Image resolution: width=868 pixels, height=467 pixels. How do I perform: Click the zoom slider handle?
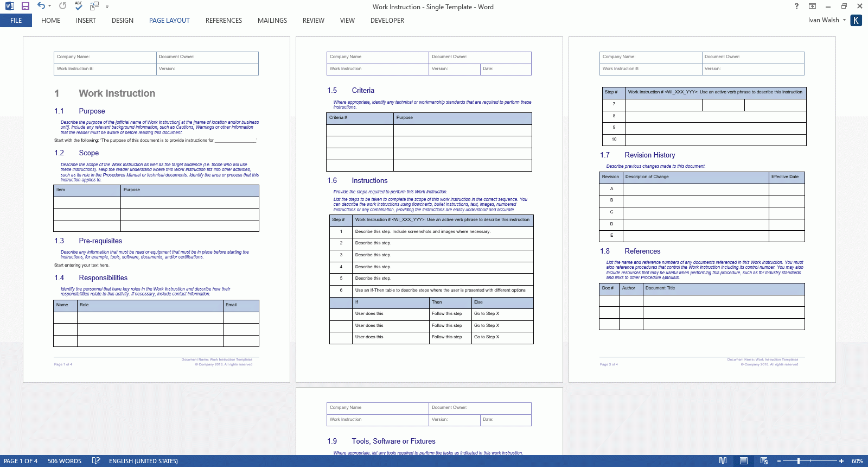pyautogui.click(x=799, y=461)
